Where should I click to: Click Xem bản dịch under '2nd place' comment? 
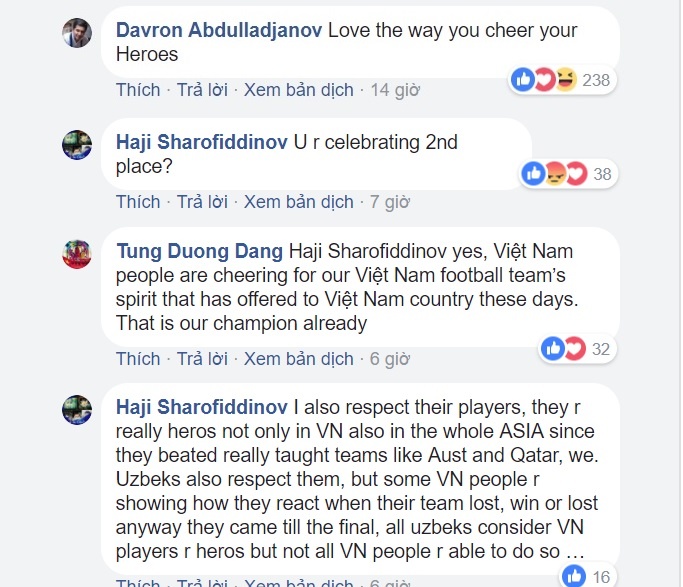pyautogui.click(x=298, y=202)
